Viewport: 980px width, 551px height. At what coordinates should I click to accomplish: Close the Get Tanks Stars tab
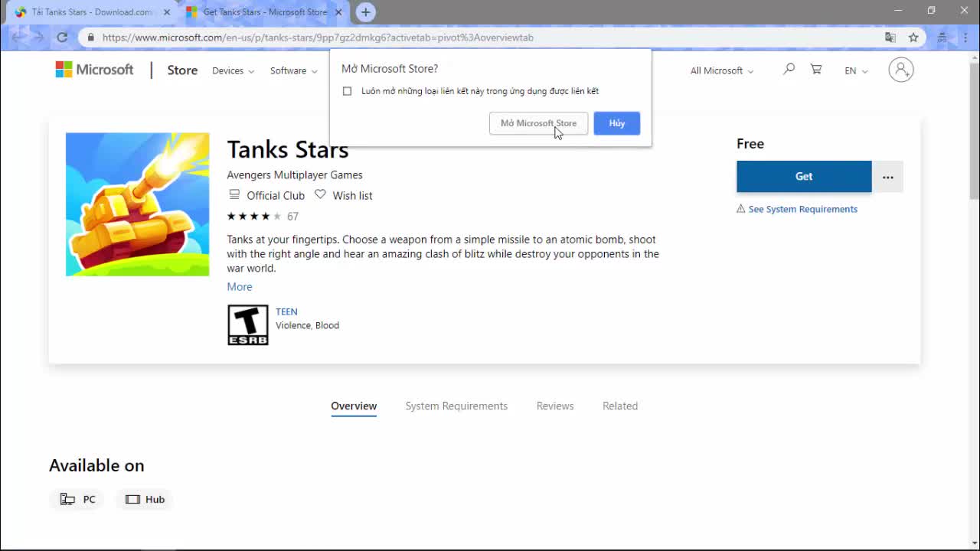tap(338, 12)
